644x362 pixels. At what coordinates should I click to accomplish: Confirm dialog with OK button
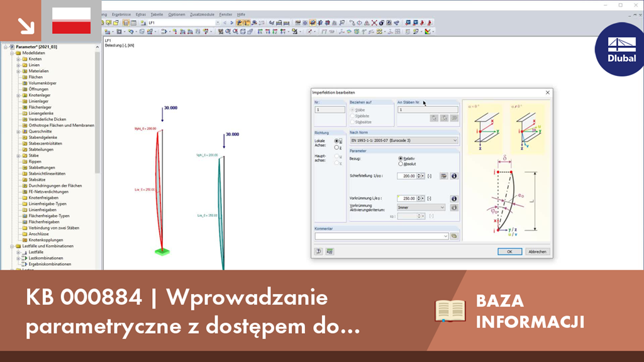point(509,251)
